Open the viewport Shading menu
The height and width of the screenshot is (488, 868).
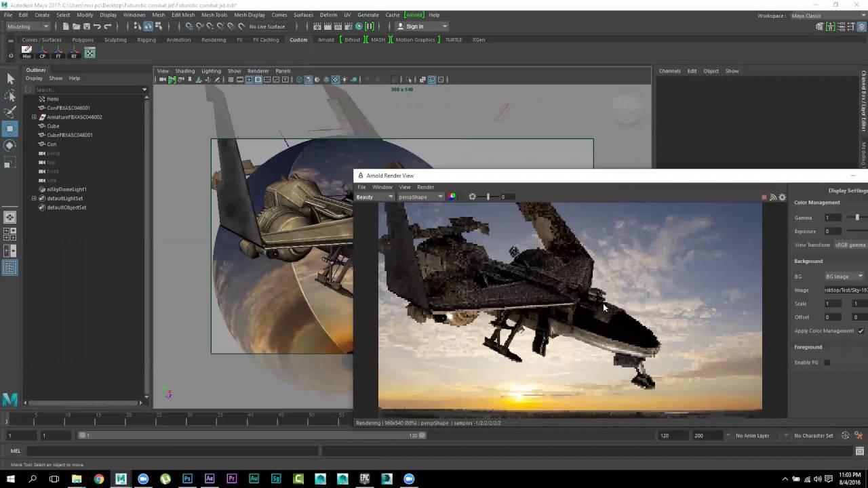tap(184, 70)
